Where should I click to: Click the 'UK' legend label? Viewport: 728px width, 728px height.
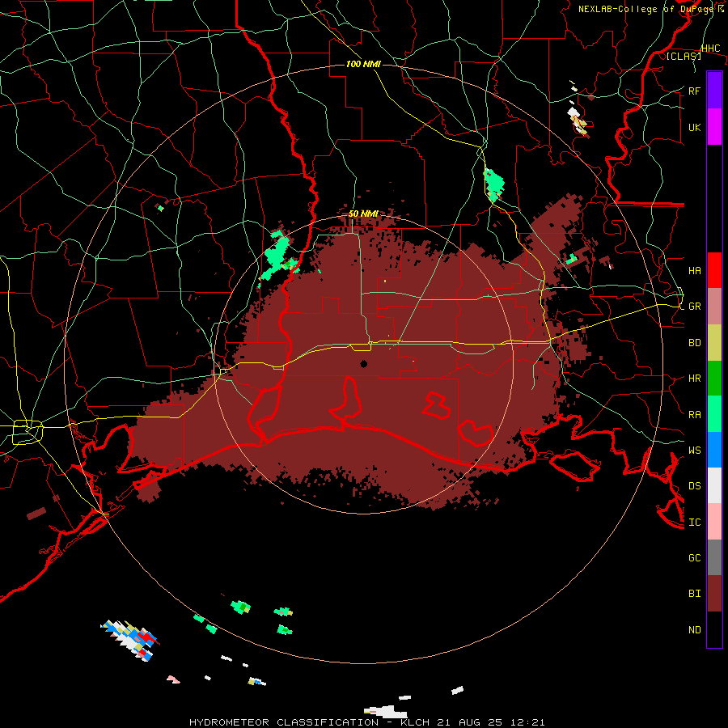coord(694,127)
